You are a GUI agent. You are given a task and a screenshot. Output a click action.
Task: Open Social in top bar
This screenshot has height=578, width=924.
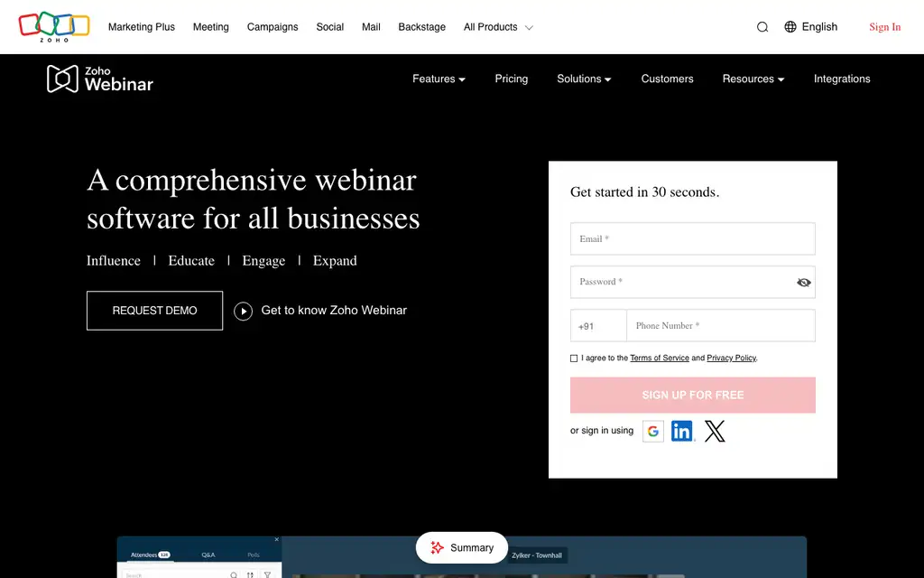point(330,27)
